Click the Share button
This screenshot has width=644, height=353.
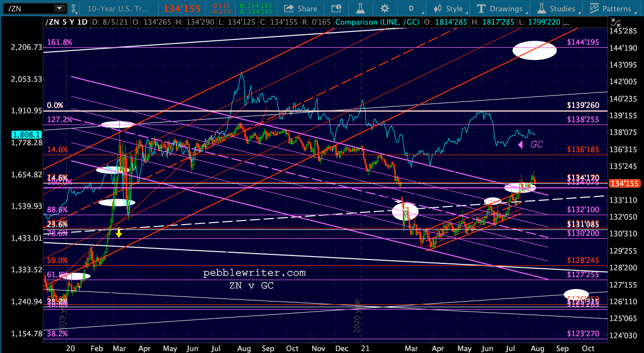301,8
